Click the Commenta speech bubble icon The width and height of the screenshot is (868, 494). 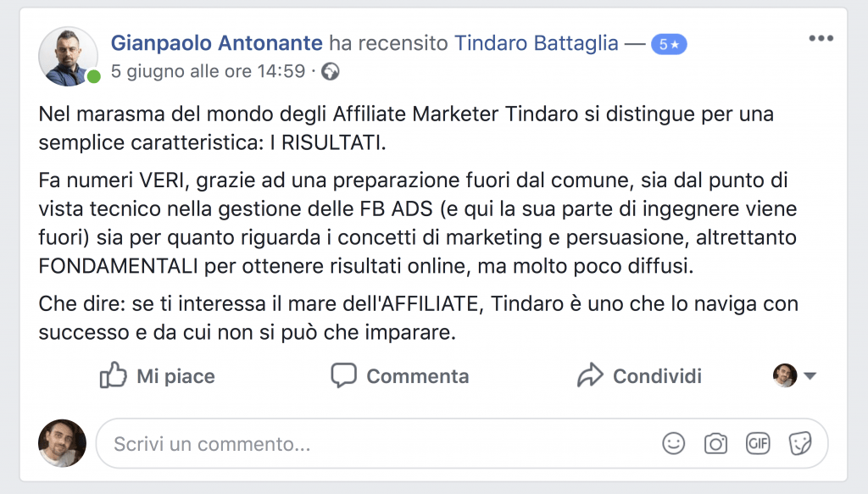pos(344,375)
